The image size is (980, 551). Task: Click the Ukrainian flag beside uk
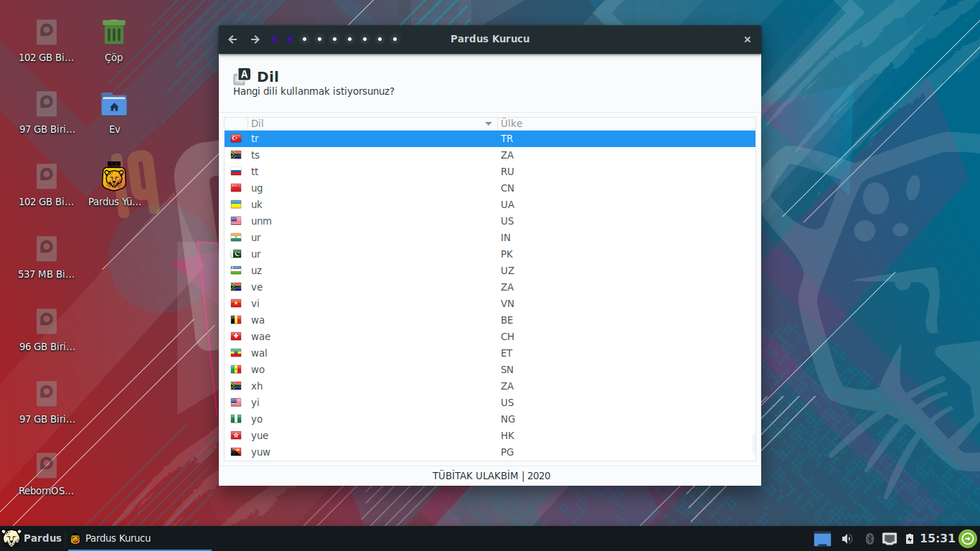click(x=236, y=204)
